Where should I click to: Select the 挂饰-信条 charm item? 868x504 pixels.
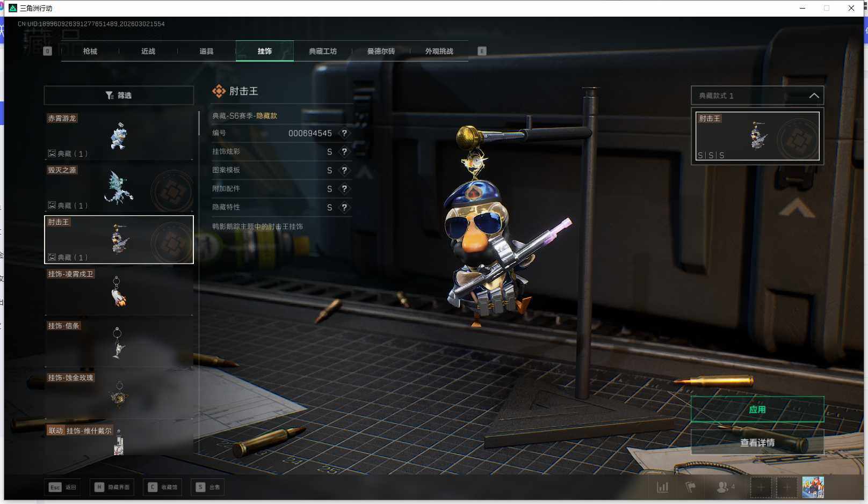[119, 344]
